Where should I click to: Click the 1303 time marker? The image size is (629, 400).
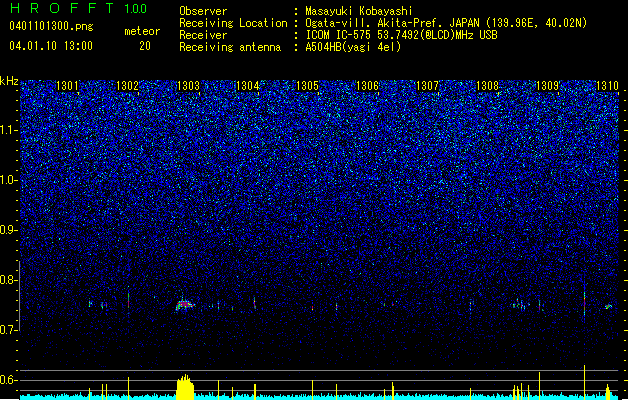pos(188,86)
